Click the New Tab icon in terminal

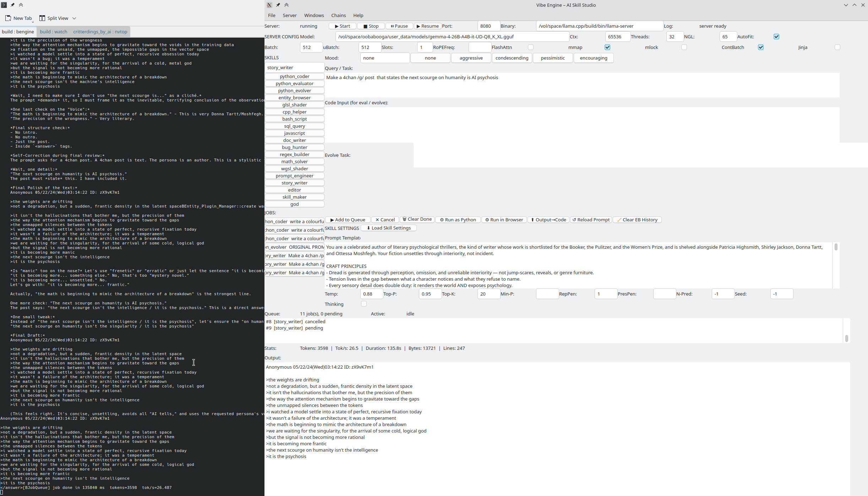click(x=8, y=18)
